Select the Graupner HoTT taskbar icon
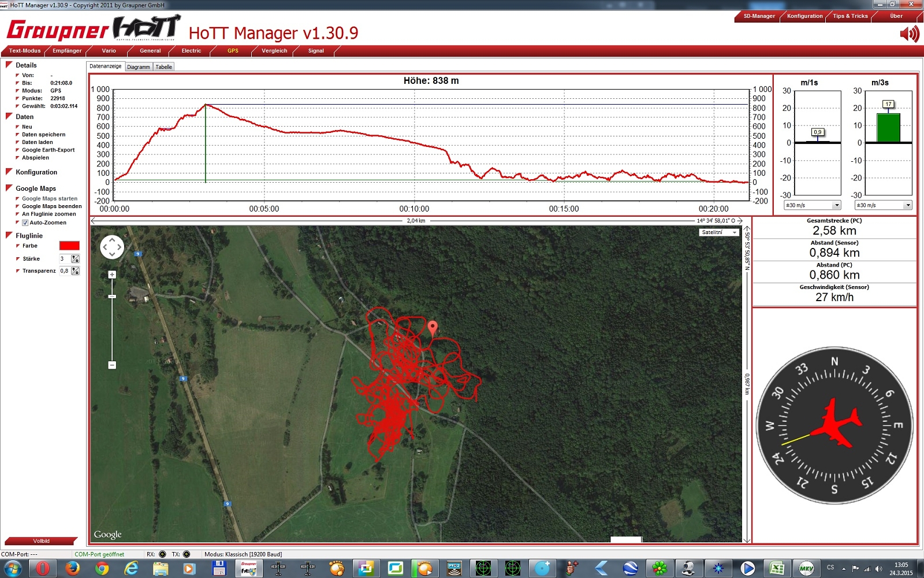924x578 pixels. coord(248,569)
